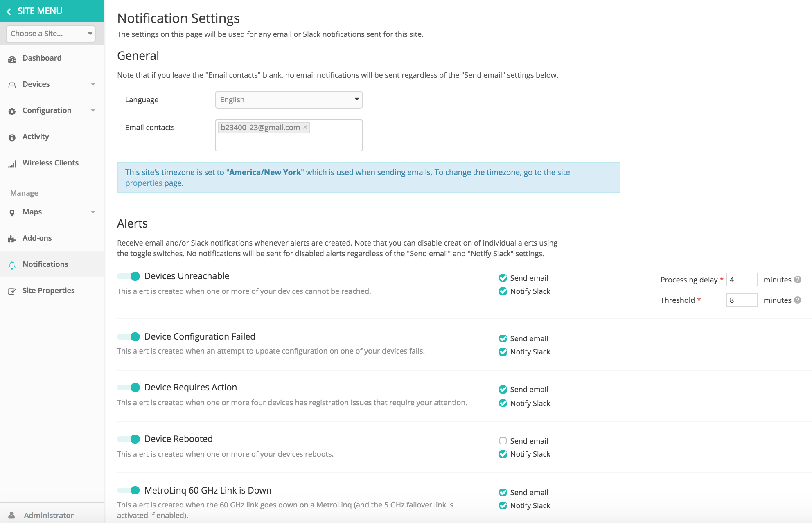812x523 pixels.
Task: Click the Wireless Clients signal icon
Action: pyautogui.click(x=12, y=164)
